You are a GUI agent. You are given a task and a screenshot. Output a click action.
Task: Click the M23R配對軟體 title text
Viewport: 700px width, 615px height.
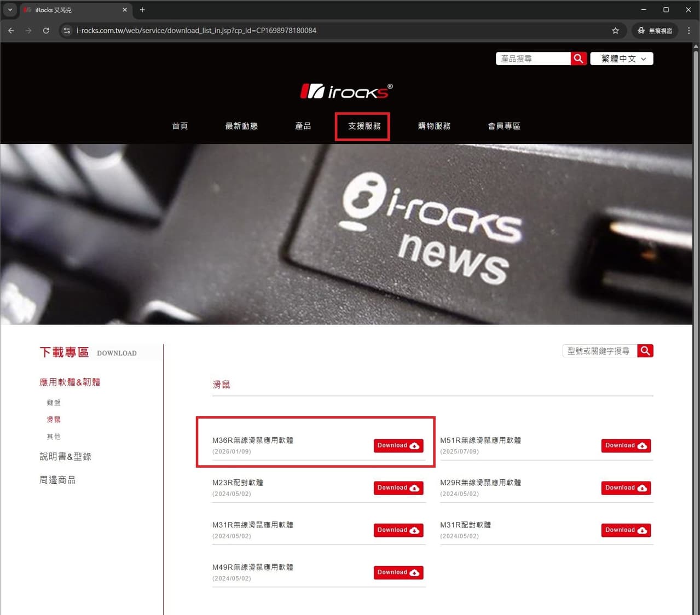[238, 483]
